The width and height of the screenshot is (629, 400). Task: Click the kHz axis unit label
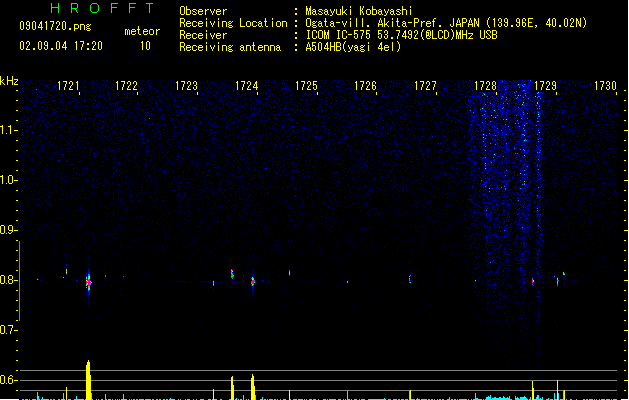click(9, 81)
